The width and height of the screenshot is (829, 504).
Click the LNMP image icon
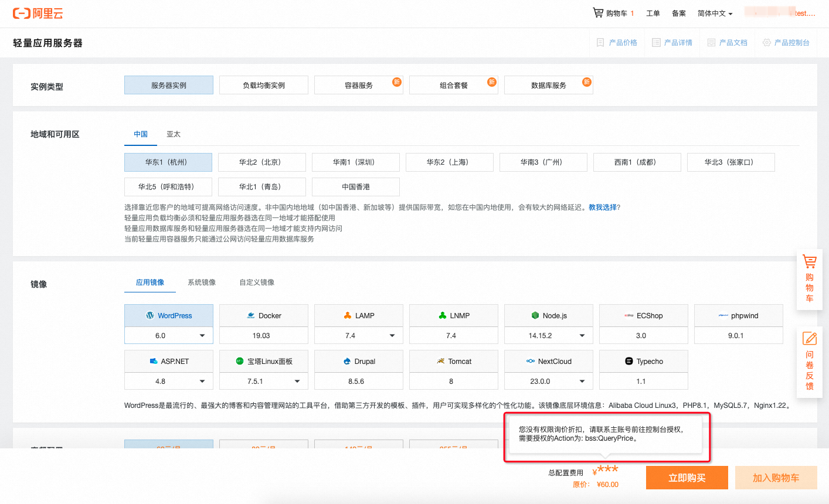coord(443,315)
